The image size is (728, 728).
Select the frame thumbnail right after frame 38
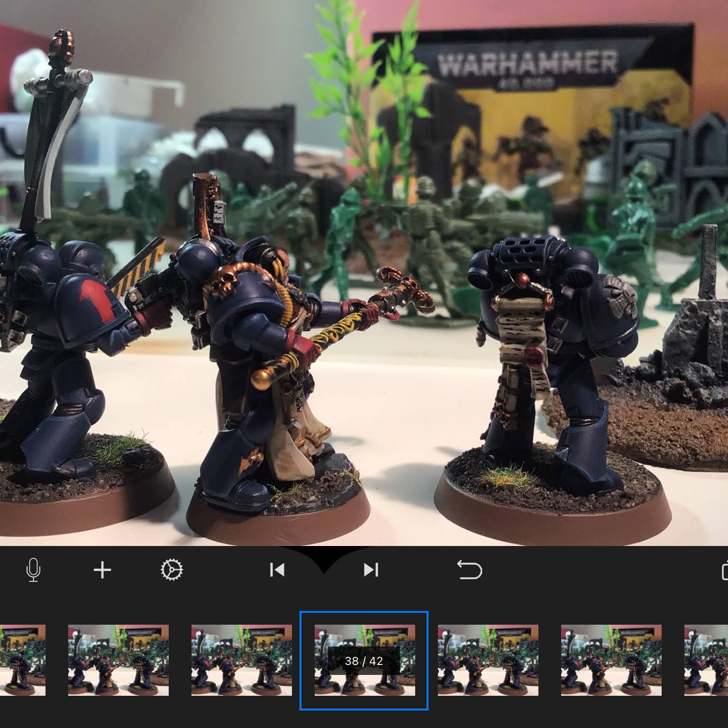(488, 660)
